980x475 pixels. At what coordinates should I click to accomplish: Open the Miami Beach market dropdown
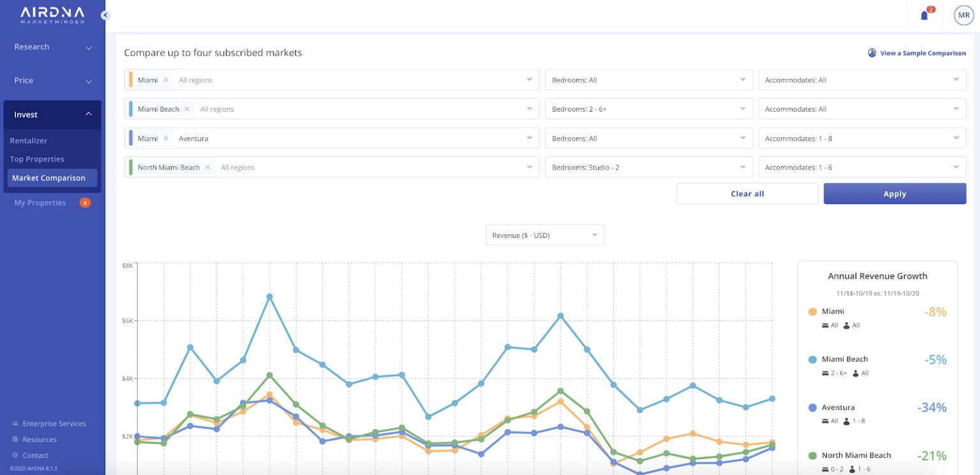[530, 109]
